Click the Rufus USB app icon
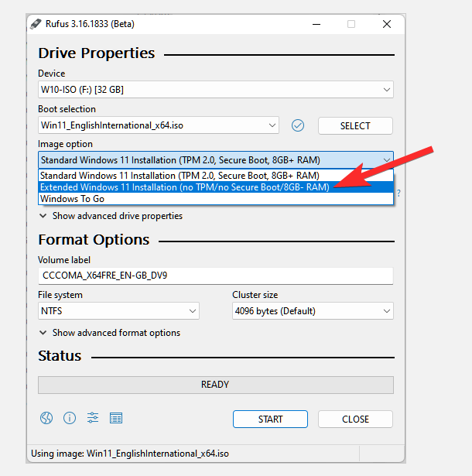 [36, 23]
